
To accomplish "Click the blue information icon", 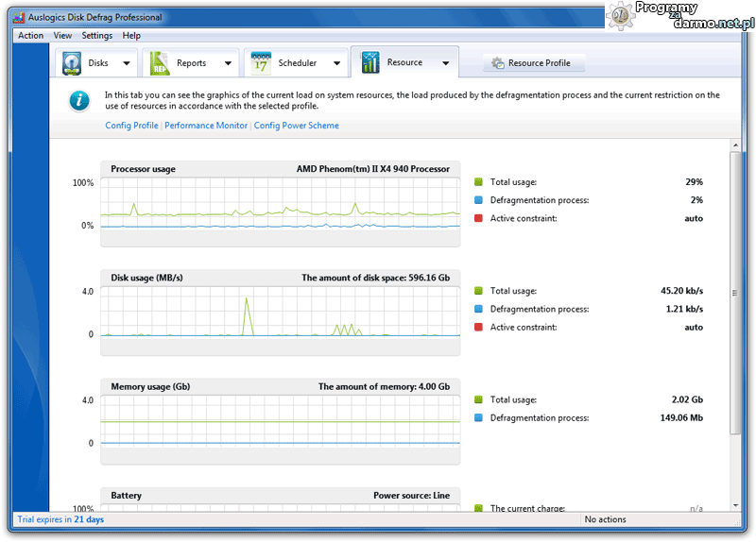I will tap(81, 100).
